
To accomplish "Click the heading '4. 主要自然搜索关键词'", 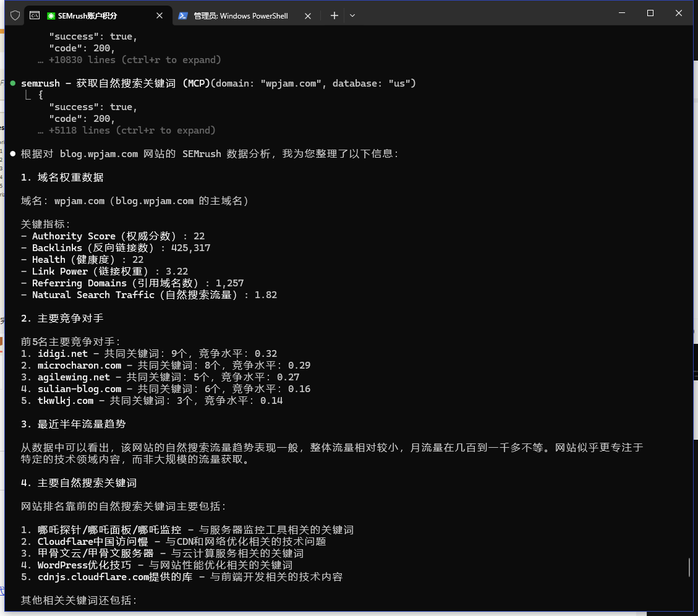I will click(x=79, y=483).
